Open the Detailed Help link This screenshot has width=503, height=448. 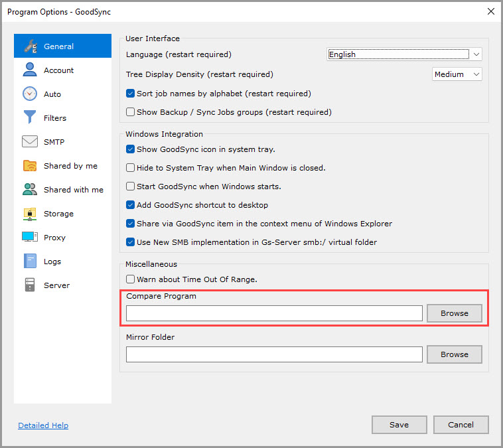tap(43, 425)
